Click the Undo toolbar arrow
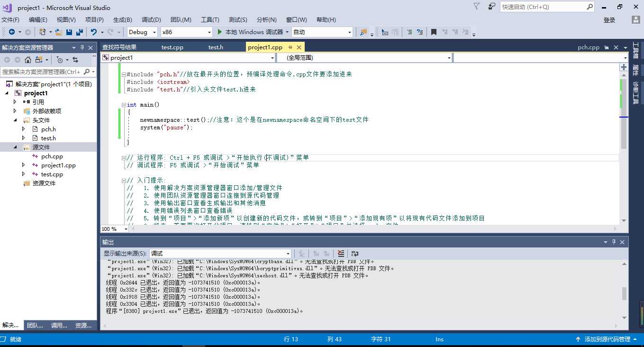 [x=94, y=32]
